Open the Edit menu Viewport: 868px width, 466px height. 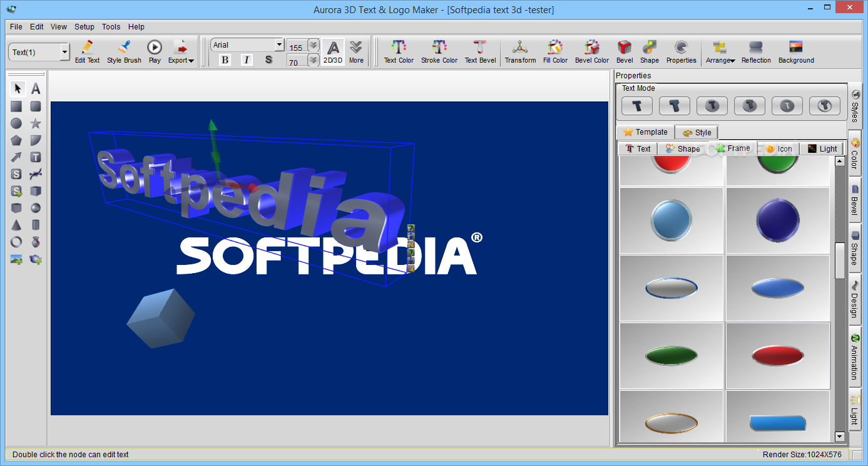click(37, 27)
